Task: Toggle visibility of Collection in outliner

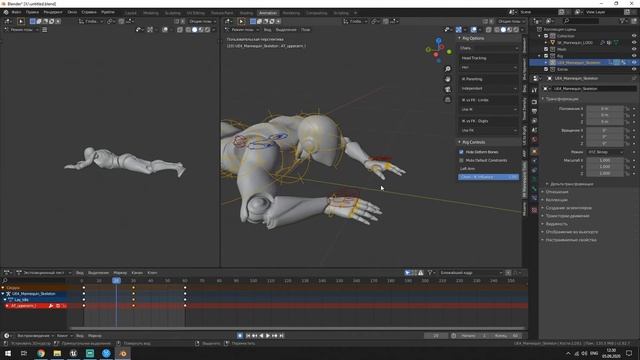Action: coord(634,36)
